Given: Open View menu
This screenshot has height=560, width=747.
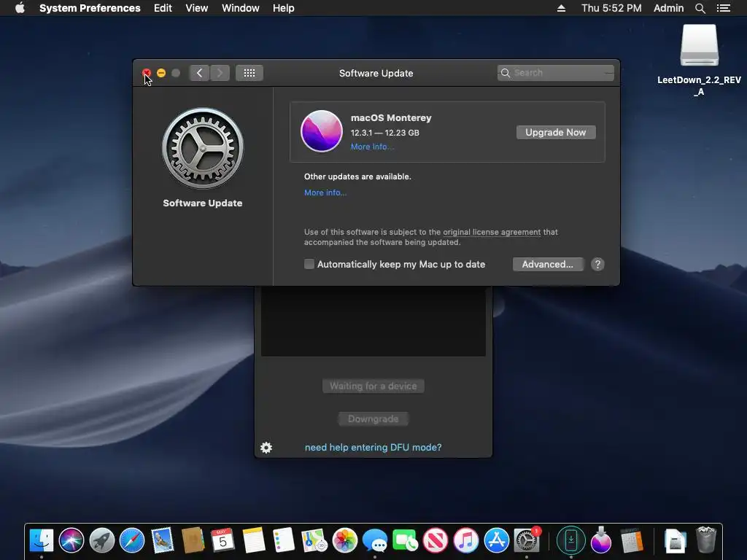Looking at the screenshot, I should pyautogui.click(x=196, y=8).
